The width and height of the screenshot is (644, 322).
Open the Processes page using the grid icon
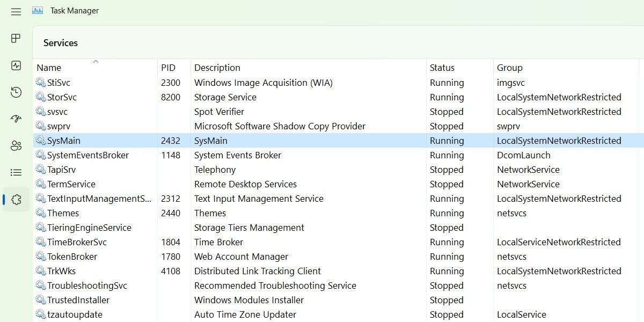point(16,38)
